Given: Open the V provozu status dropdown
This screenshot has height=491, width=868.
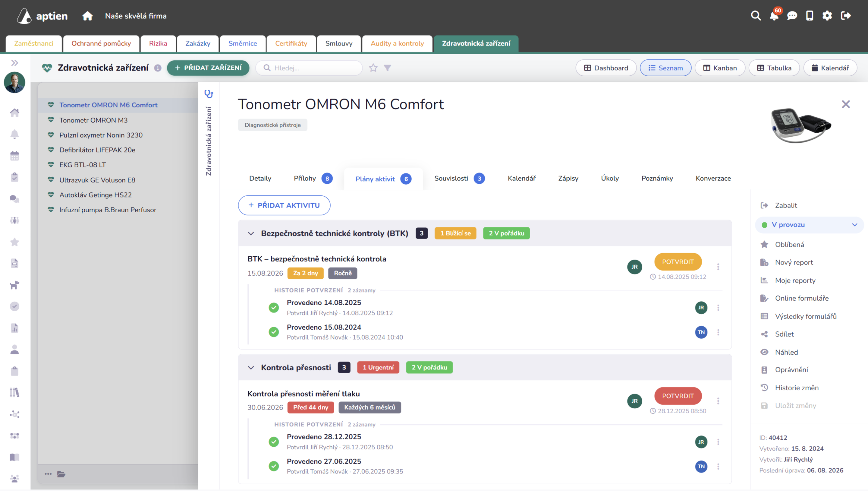Looking at the screenshot, I should (809, 225).
